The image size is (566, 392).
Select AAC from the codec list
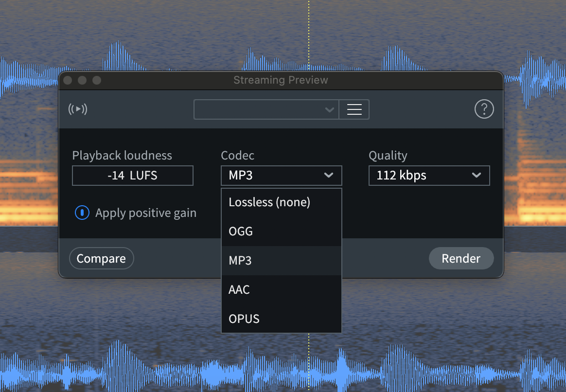click(281, 290)
